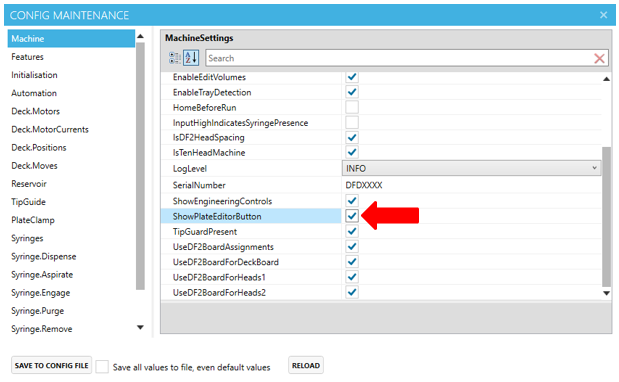Focus the Search input field
The width and height of the screenshot is (619, 382).
(399, 58)
